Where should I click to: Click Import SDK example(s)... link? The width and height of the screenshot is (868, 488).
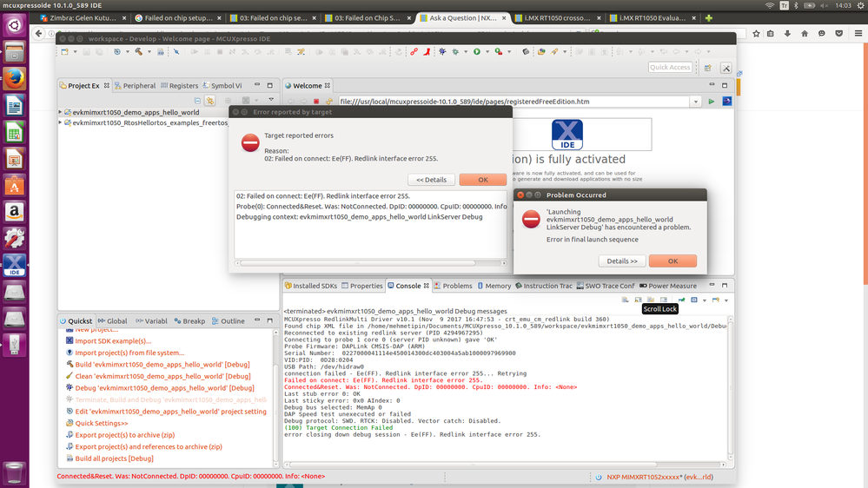pos(113,341)
